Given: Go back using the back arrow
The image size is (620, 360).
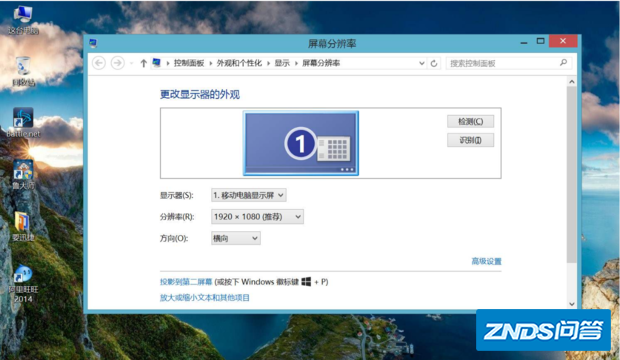Looking at the screenshot, I should tap(99, 63).
